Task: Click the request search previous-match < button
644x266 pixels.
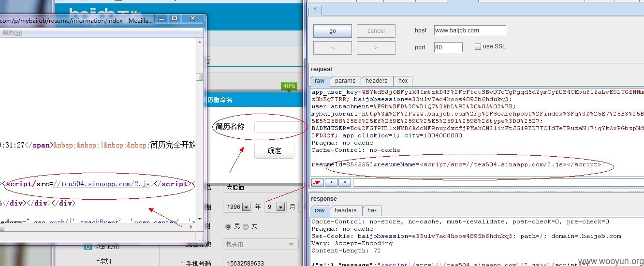Action: tap(331, 182)
